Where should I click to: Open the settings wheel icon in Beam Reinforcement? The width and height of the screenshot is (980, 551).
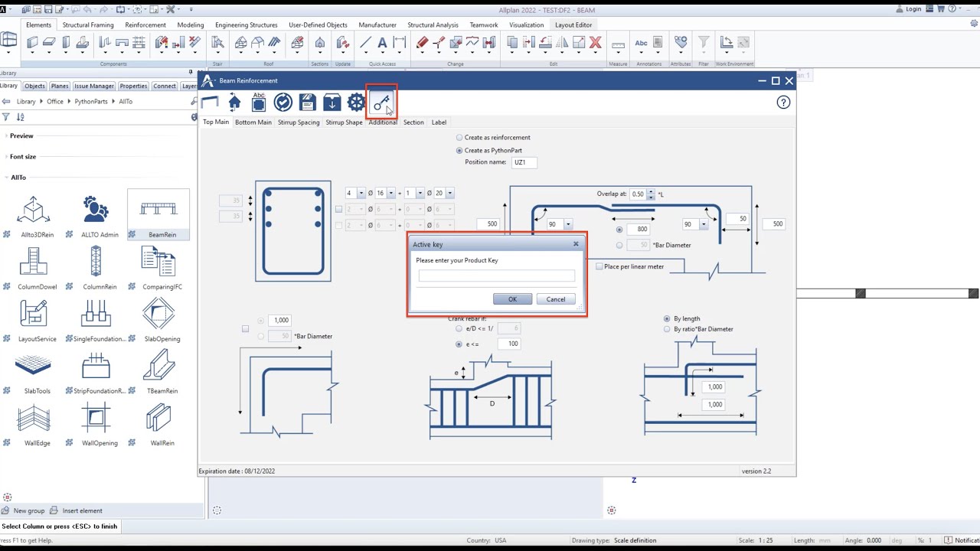(356, 103)
